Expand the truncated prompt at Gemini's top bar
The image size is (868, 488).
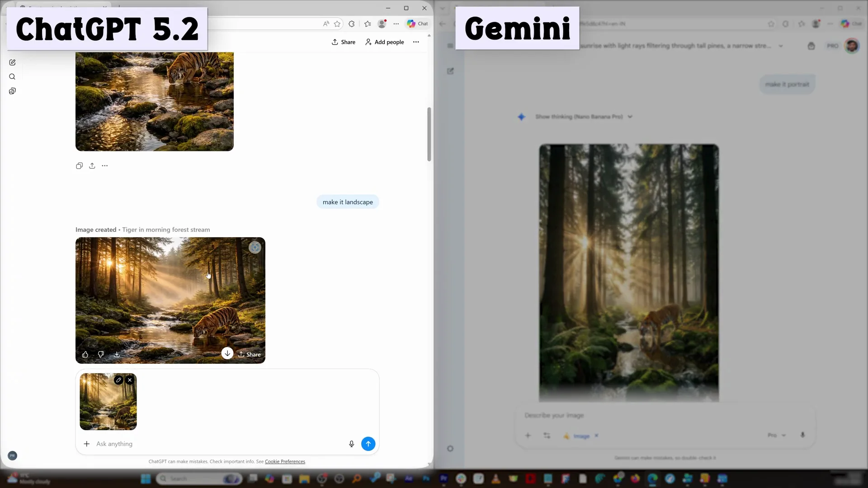pos(782,46)
